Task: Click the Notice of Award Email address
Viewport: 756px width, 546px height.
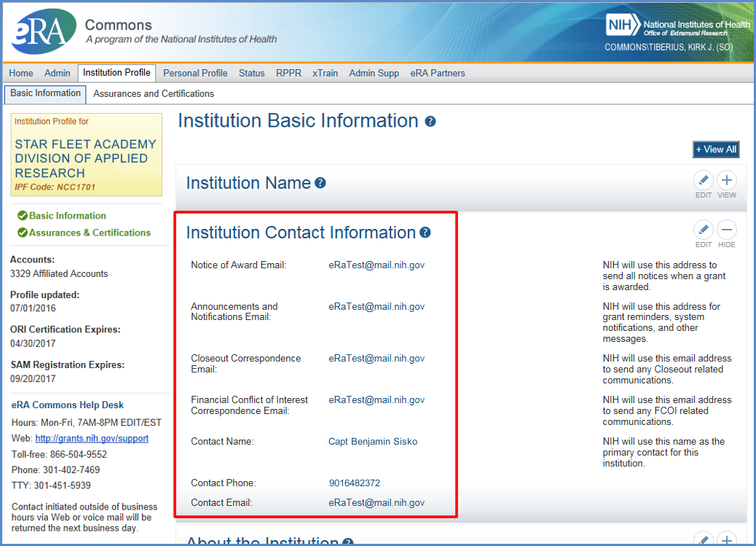Action: point(377,265)
